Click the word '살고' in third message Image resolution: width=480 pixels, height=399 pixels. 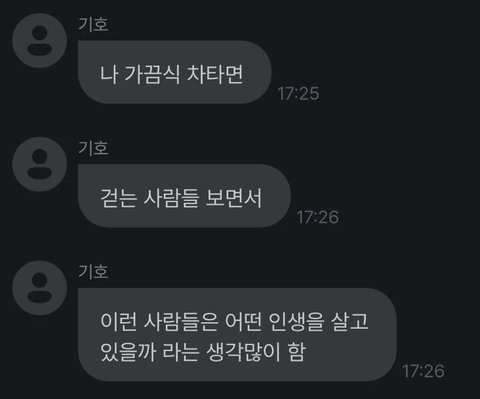tap(350, 322)
